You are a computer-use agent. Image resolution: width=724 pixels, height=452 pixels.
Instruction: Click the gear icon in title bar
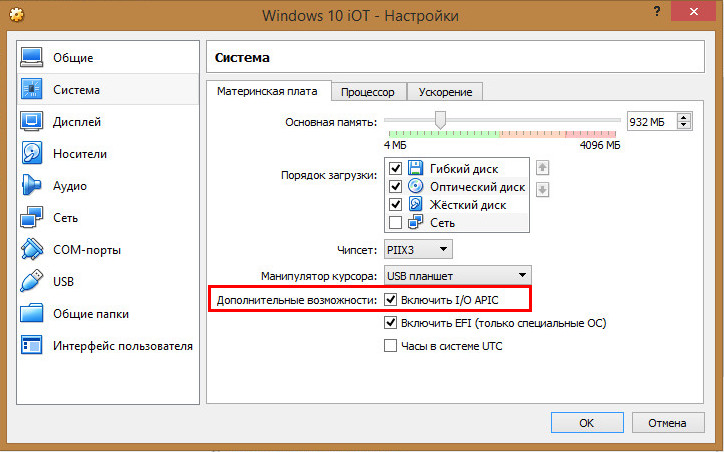17,15
